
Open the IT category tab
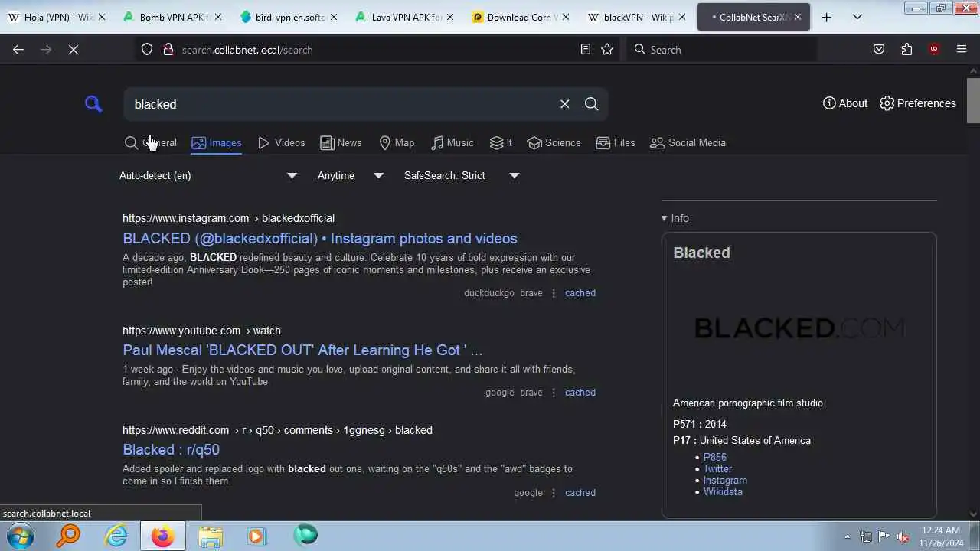coord(501,142)
